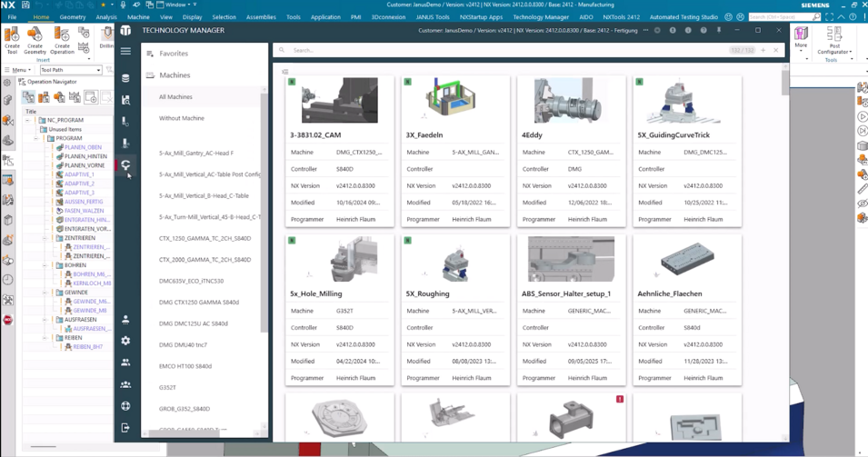This screenshot has width=868, height=457.
Task: Open the Technology Manager ribbon tab
Action: click(x=540, y=17)
